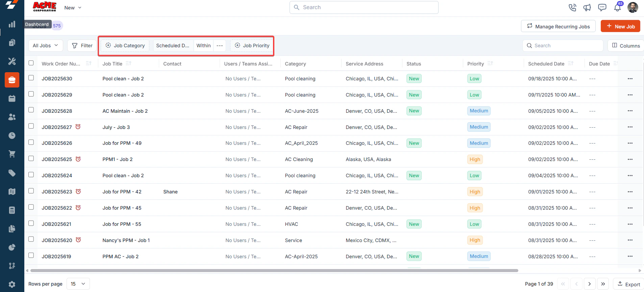Screen dimensions: 644x292
Task: Open the All Jobs view dropdown
Action: (x=46, y=46)
